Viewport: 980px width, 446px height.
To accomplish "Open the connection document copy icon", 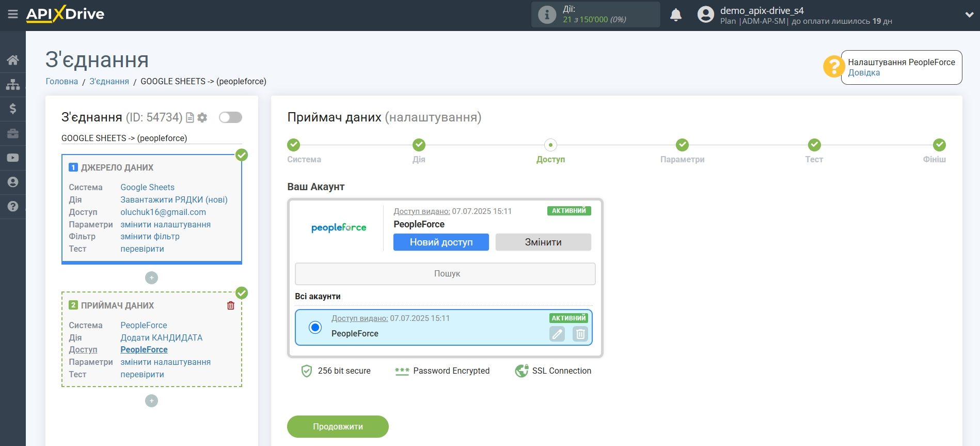I will [x=190, y=118].
